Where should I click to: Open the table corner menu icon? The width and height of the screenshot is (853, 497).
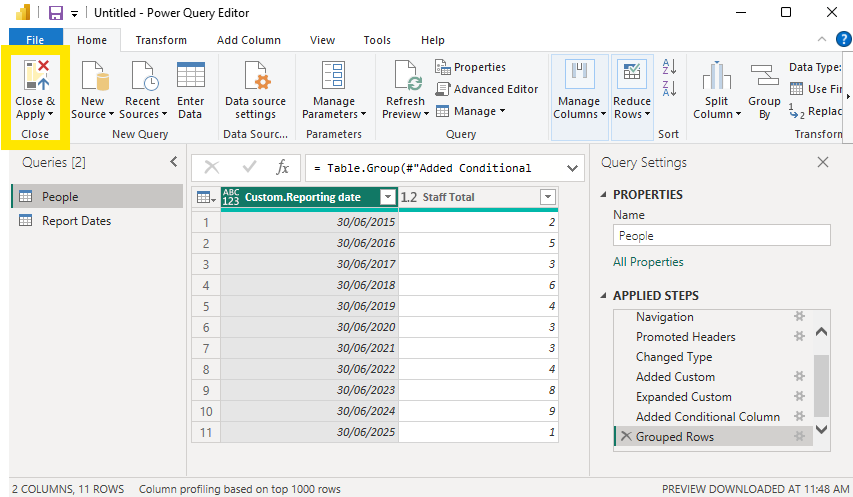206,197
